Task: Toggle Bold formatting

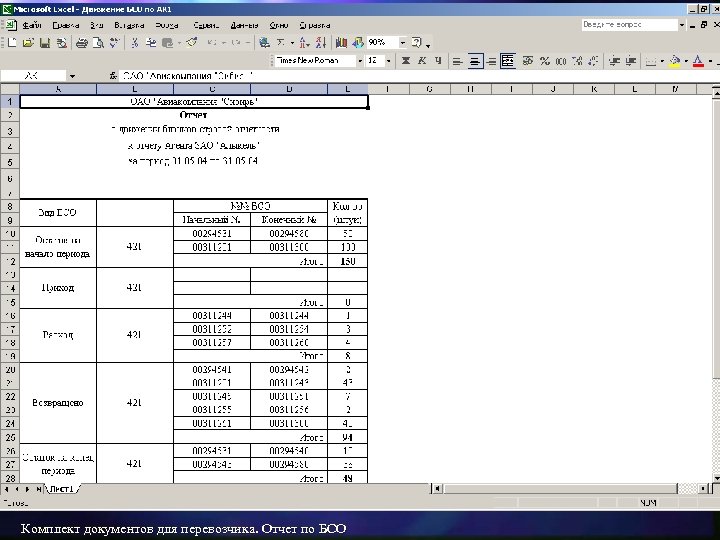Action: point(405,61)
